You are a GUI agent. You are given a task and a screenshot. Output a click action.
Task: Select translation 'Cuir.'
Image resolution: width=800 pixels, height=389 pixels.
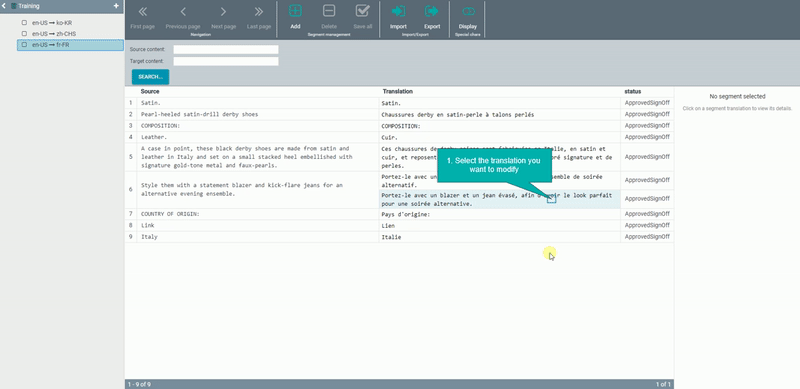(389, 137)
